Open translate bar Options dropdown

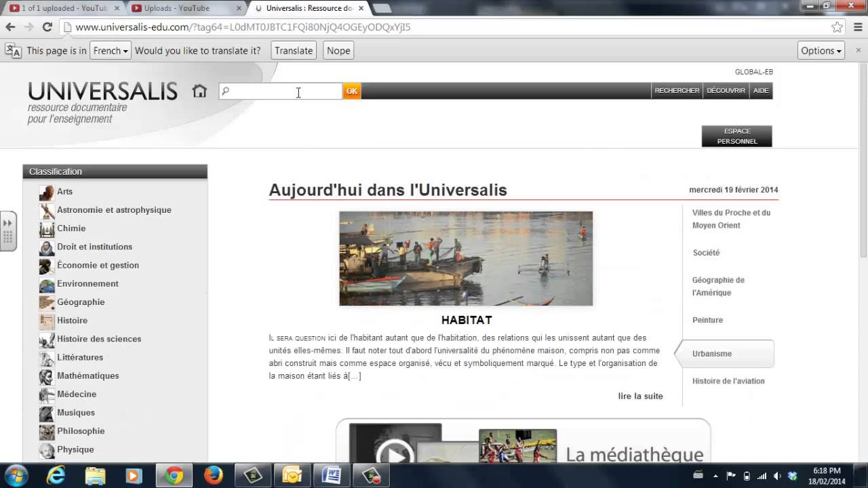point(821,51)
